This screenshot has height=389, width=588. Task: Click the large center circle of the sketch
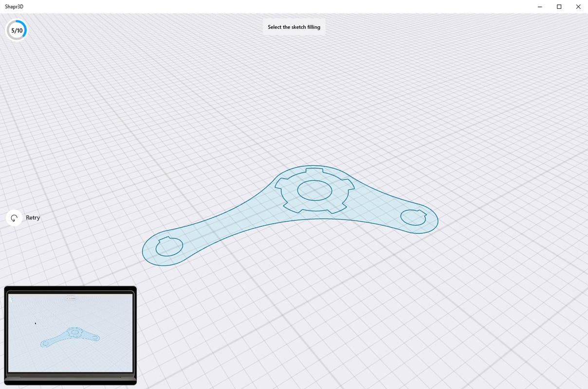315,190
